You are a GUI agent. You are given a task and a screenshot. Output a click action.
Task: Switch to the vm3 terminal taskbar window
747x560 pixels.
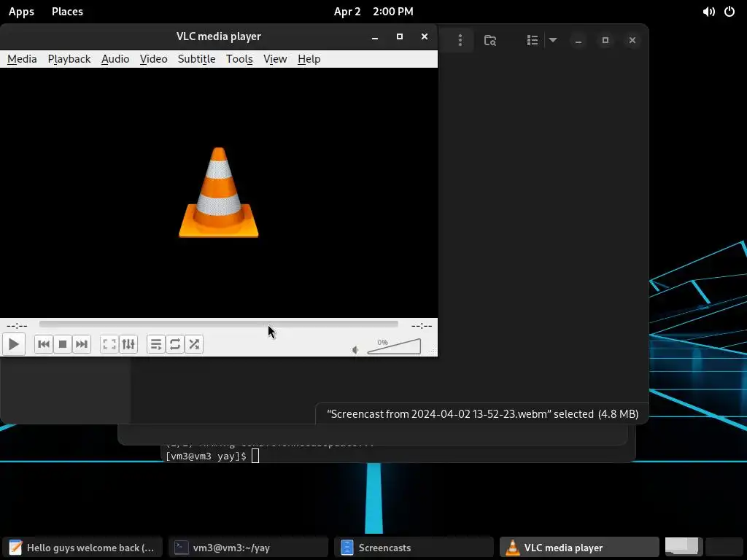tap(249, 548)
